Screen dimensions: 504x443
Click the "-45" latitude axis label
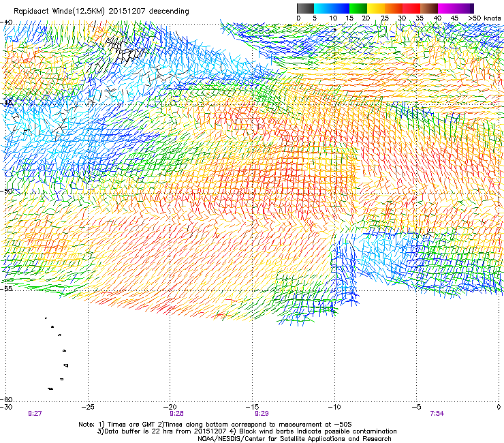[7, 104]
